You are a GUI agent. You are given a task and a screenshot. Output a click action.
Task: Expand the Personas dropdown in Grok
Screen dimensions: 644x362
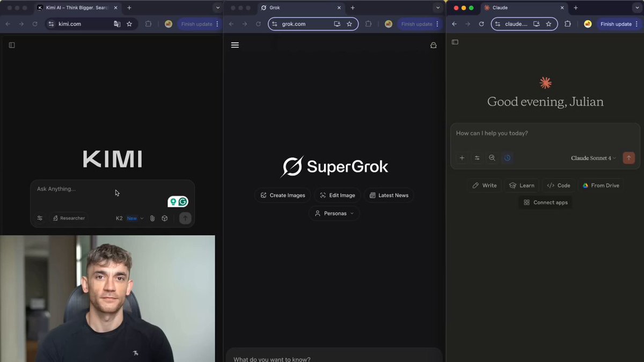[x=334, y=213]
